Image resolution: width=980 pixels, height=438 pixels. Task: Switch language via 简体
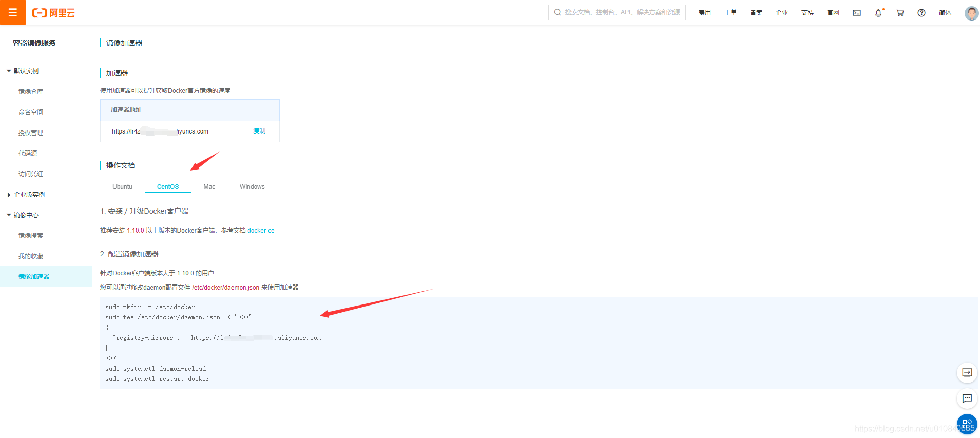945,13
